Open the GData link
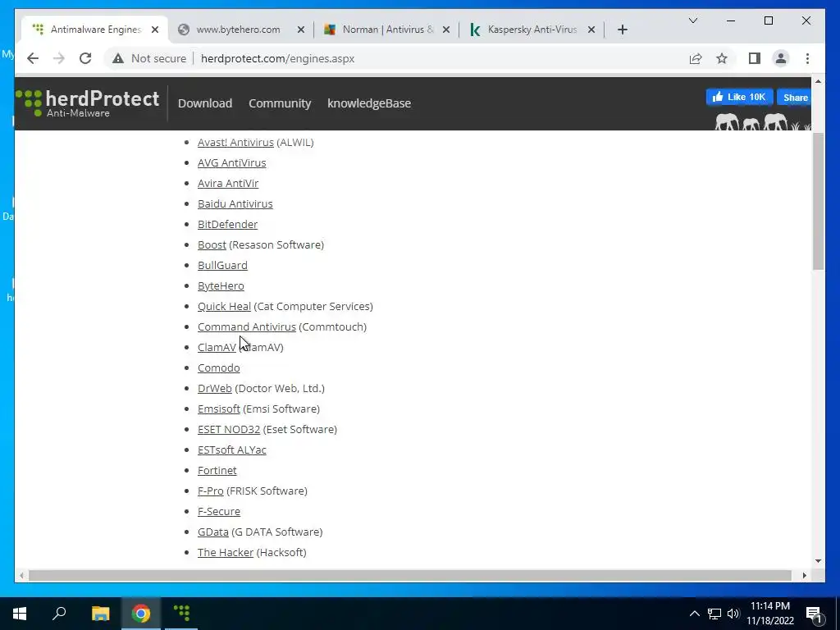The width and height of the screenshot is (840, 630). (213, 532)
